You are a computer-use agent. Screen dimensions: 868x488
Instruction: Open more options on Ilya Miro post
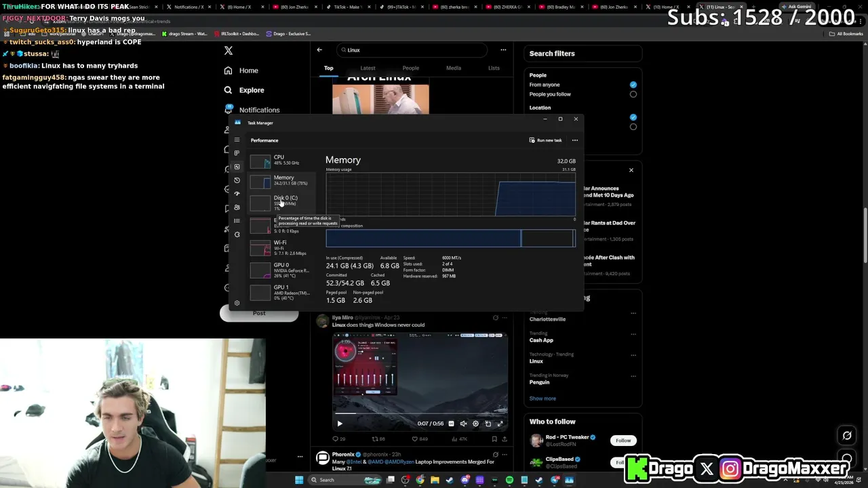click(x=505, y=317)
